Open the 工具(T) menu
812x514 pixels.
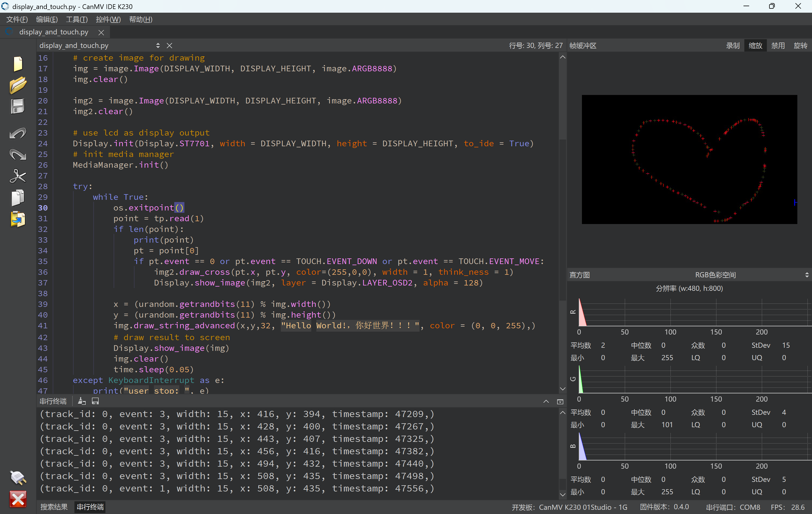[76, 19]
